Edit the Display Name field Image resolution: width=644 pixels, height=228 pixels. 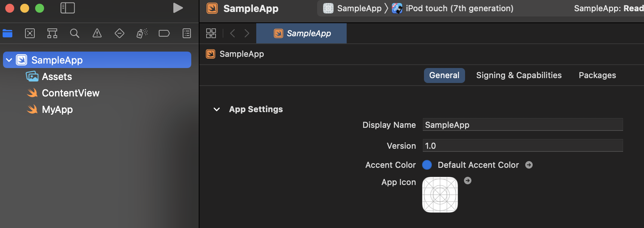523,125
